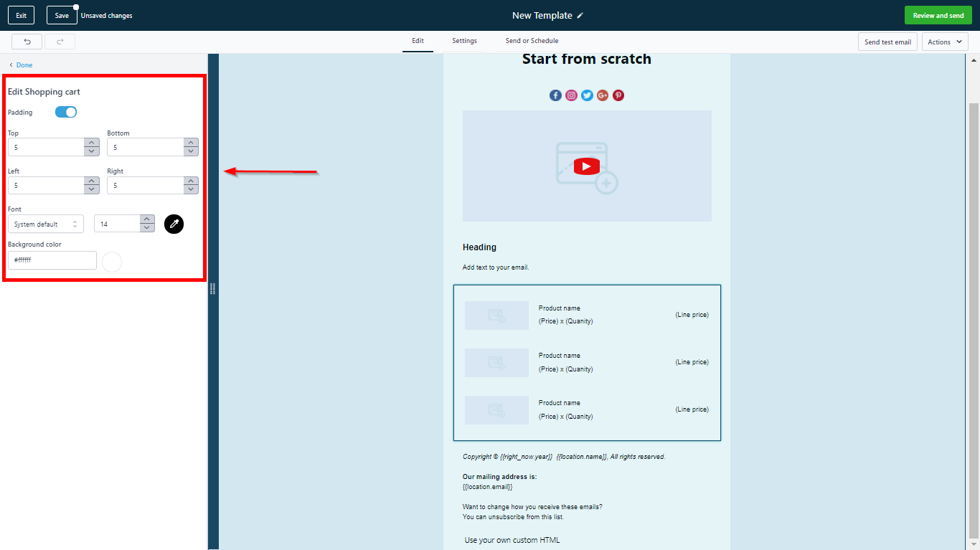Increase the Top padding value
980x550 pixels.
[92, 143]
